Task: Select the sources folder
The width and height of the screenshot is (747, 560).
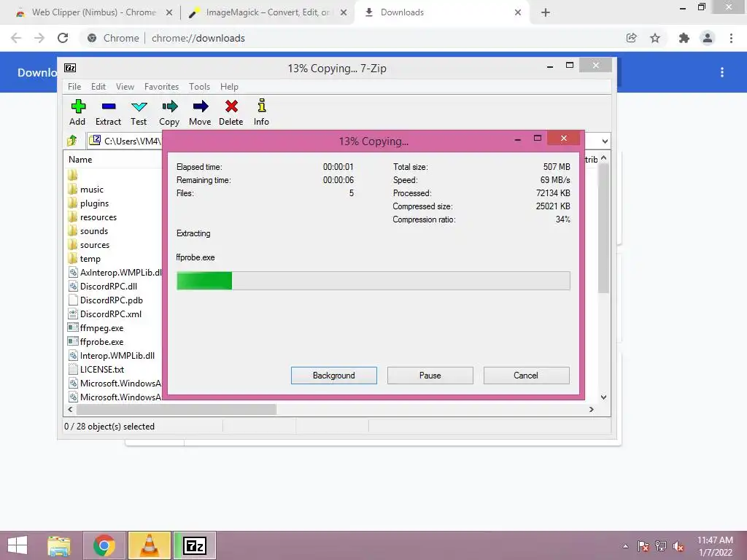Action: point(95,245)
